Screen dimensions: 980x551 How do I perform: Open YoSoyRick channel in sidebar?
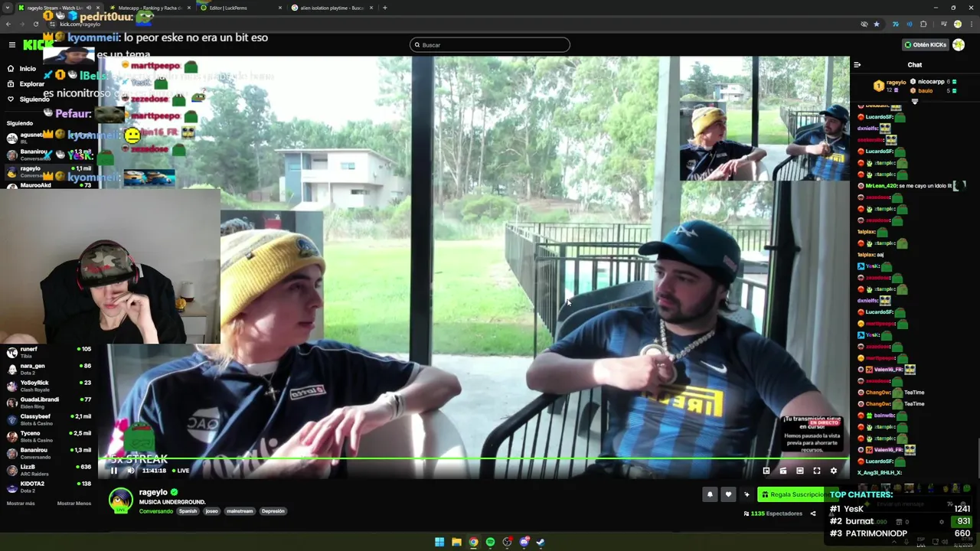49,386
